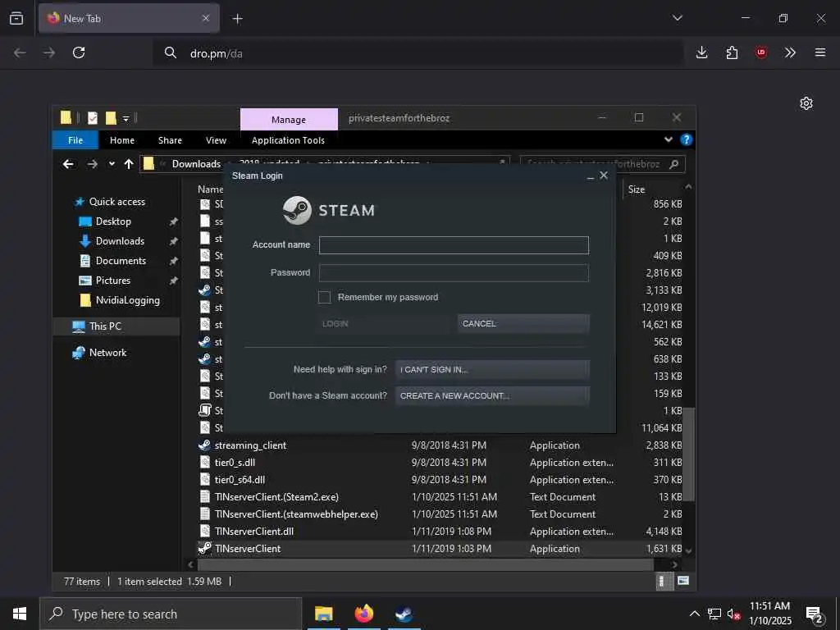Select TINserverClient.dll file
The width and height of the screenshot is (840, 630).
pyautogui.click(x=254, y=531)
